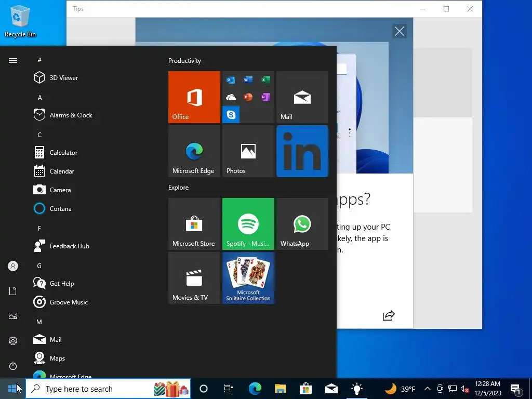532x399 pixels.
Task: Launch Microsoft Edge from the taskbar
Action: 255,389
